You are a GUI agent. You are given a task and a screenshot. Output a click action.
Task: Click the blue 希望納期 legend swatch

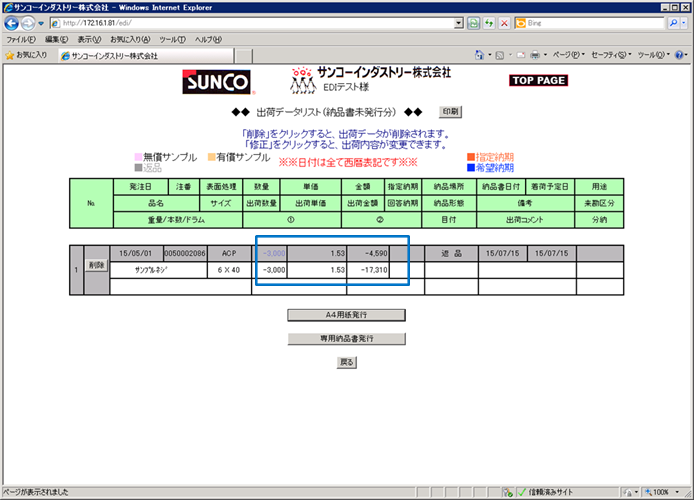471,168
